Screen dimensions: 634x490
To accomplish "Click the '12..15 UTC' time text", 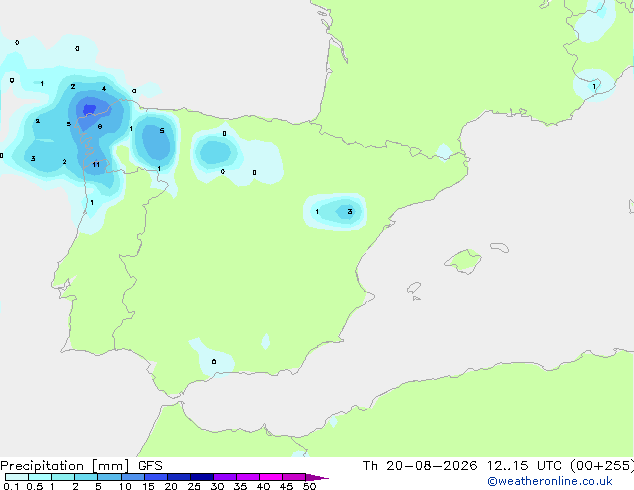I will 524,466.
